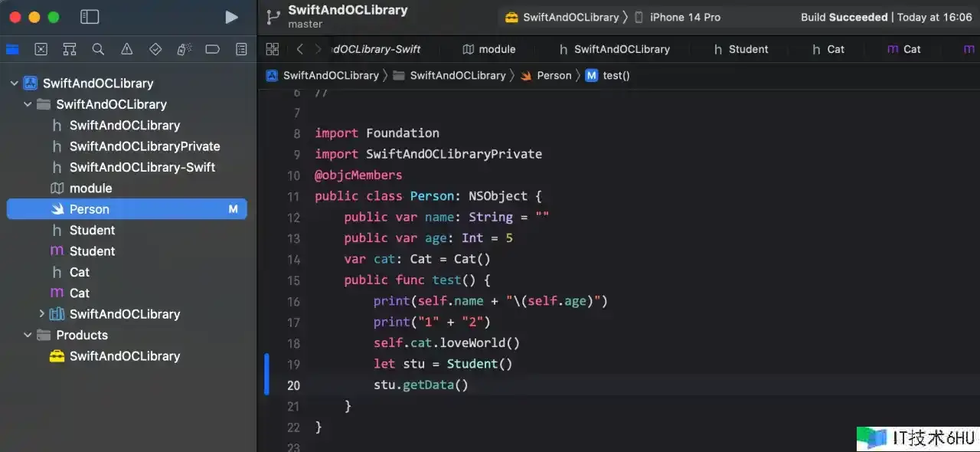The width and height of the screenshot is (980, 452).
Task: Toggle the navigator sidebar visibility
Action: [90, 17]
